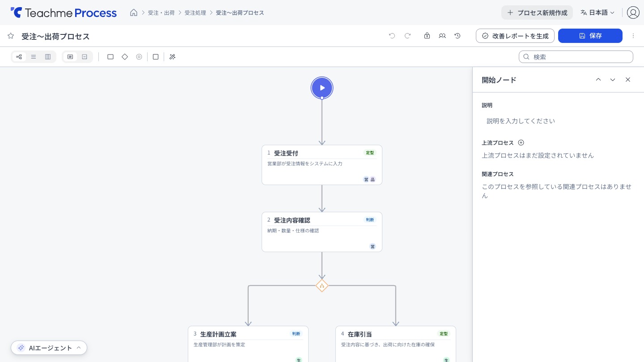
Task: Click the 改善レポートを生成 button
Action: pos(515,36)
